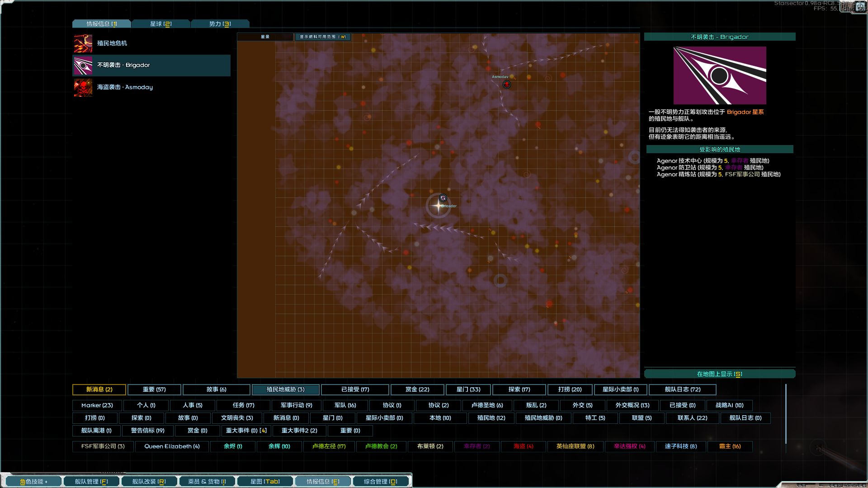Screen dimensions: 868x488
Task: Select the 星景 map view button
Action: click(265, 37)
